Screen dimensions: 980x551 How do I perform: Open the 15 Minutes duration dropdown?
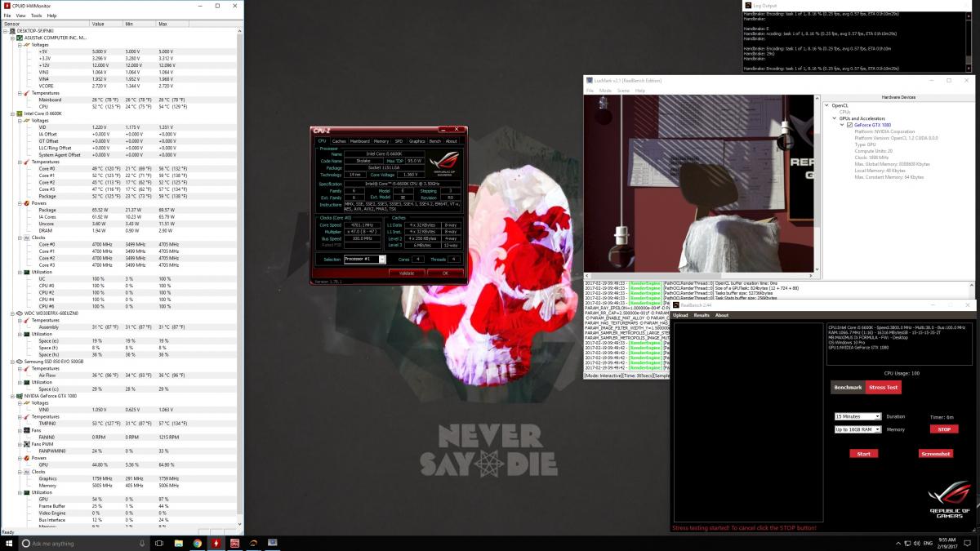857,416
